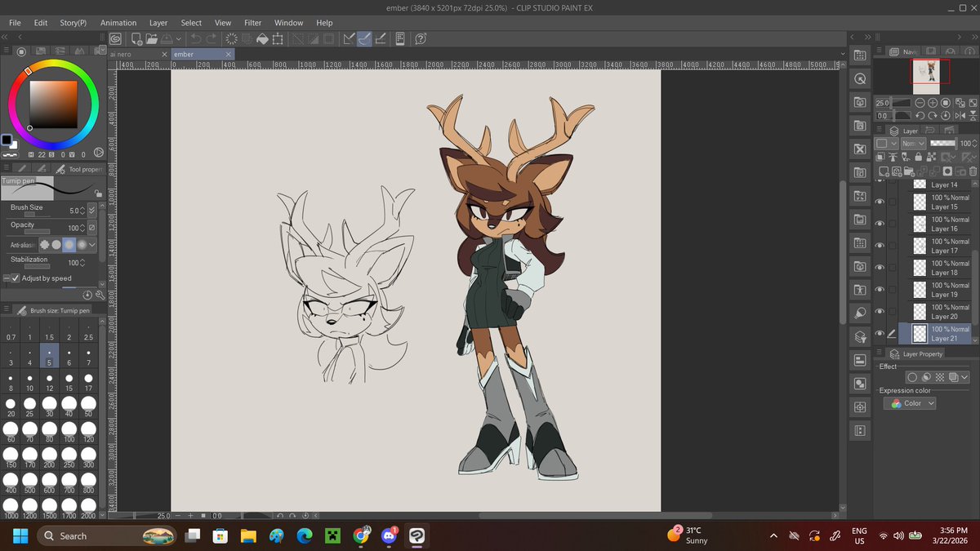Viewport: 980px width, 551px height.
Task: Open the Edit menu
Action: point(40,23)
